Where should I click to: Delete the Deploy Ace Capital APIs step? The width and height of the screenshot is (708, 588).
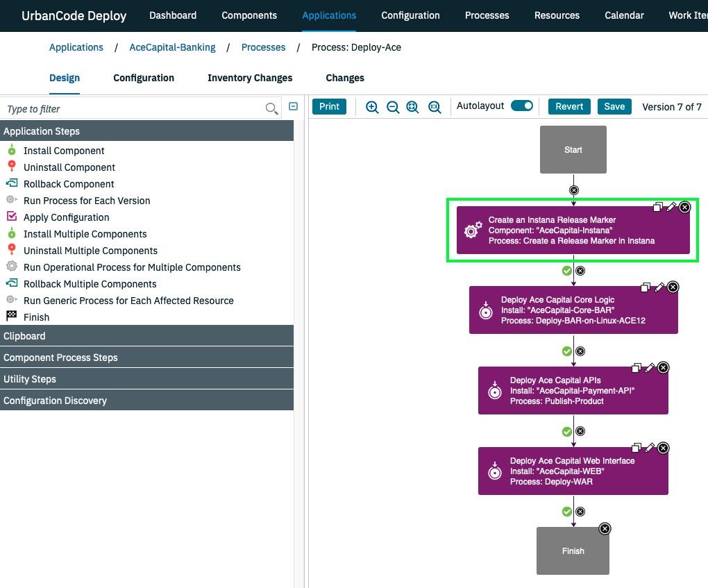(x=664, y=368)
